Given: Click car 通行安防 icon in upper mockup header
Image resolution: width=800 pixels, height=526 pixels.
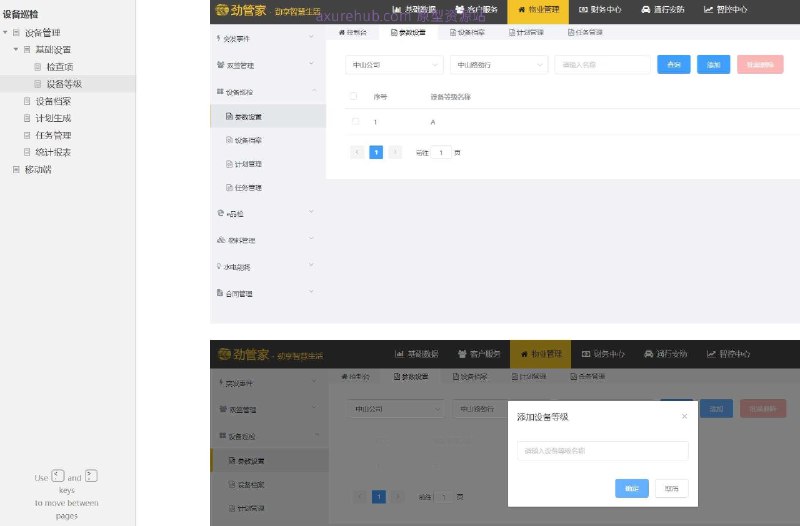Looking at the screenshot, I should tap(645, 9).
